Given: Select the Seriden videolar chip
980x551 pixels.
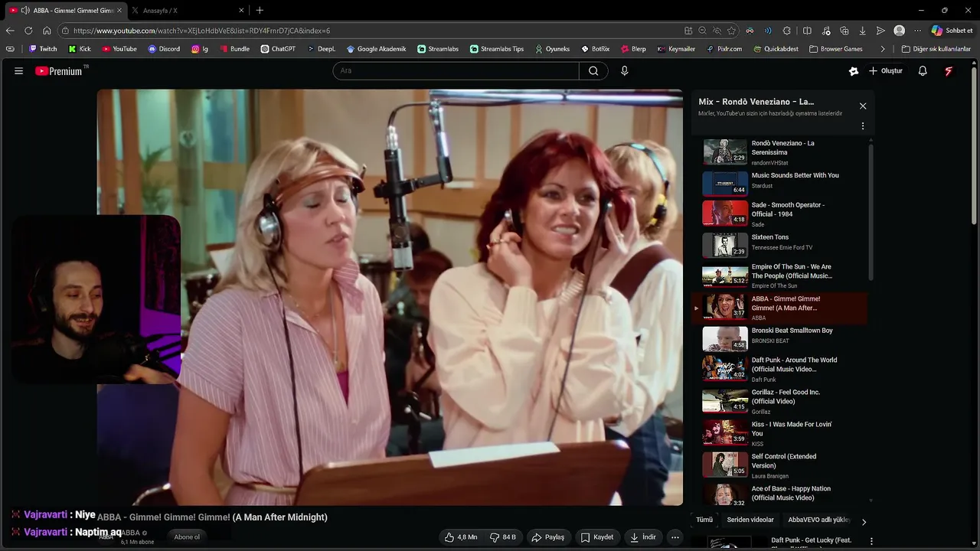Looking at the screenshot, I should pyautogui.click(x=750, y=520).
